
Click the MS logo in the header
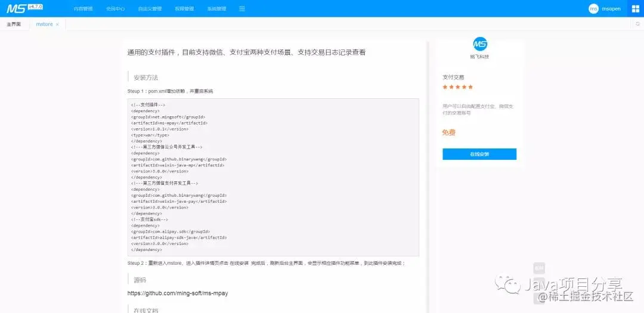16,8
